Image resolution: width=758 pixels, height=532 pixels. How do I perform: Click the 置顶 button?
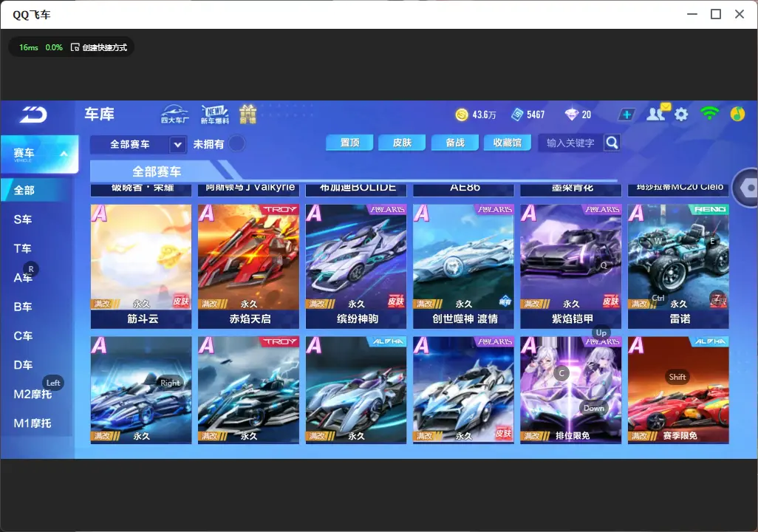[349, 143]
